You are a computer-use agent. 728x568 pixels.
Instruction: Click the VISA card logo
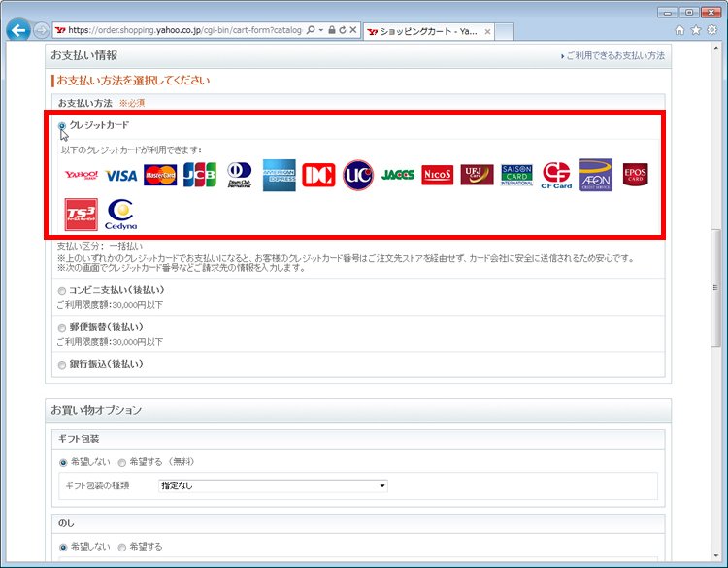[120, 176]
